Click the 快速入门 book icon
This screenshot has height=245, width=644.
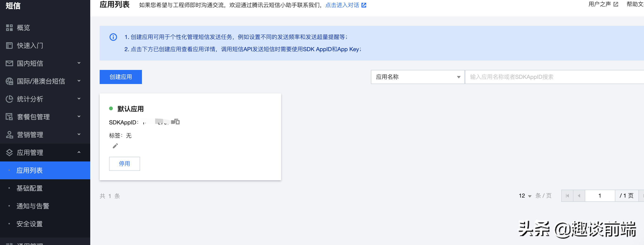point(9,45)
